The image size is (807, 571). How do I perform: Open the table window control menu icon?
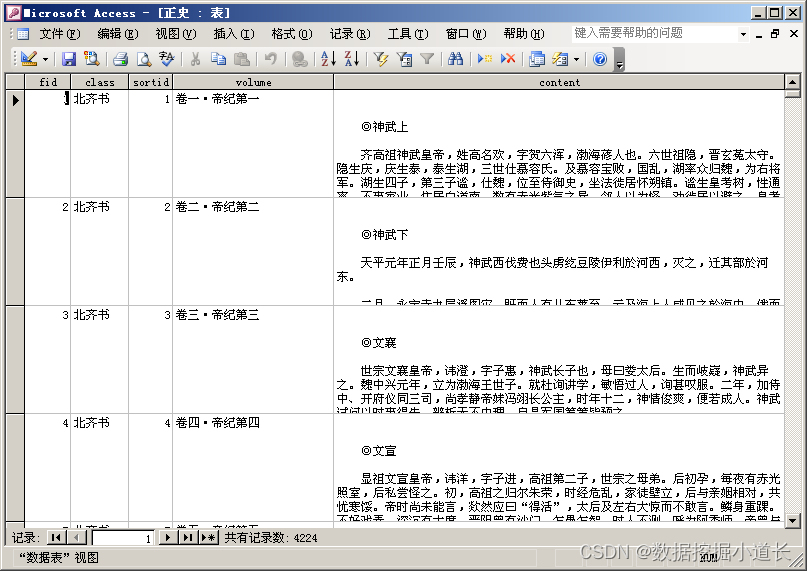point(23,34)
